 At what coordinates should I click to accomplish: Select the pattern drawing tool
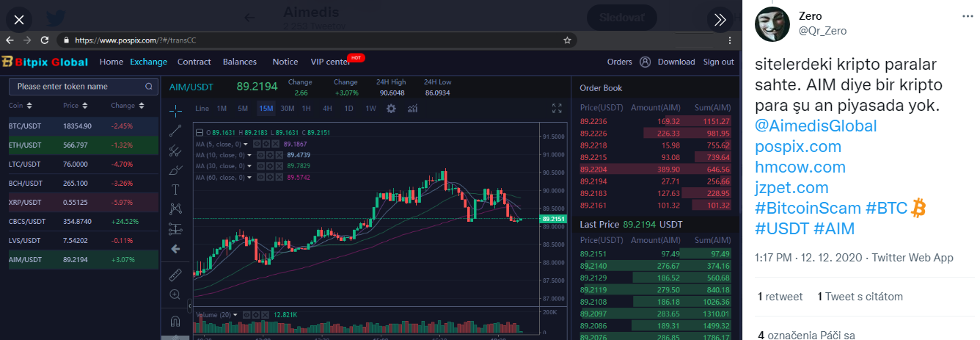175,209
